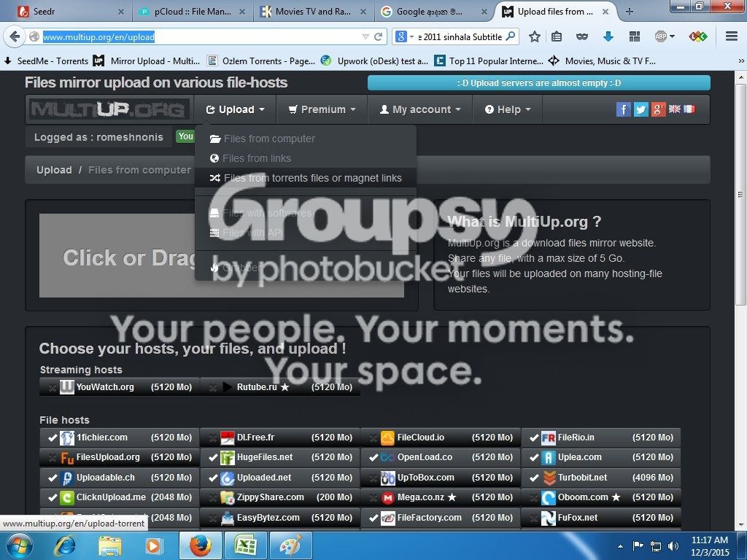The width and height of the screenshot is (747, 560).
Task: Open volume control in system tray
Action: [673, 545]
